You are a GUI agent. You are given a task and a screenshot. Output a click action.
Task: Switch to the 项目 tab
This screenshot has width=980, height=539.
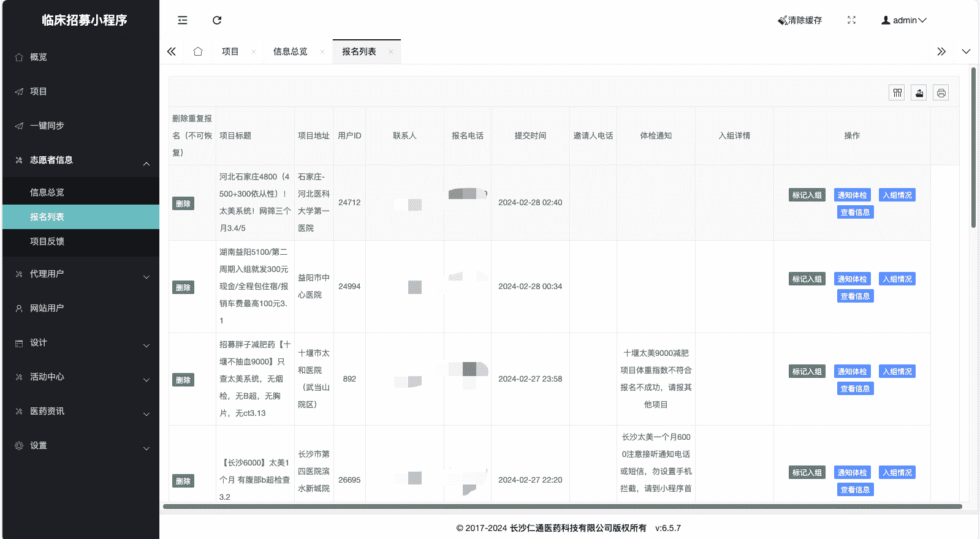(230, 51)
